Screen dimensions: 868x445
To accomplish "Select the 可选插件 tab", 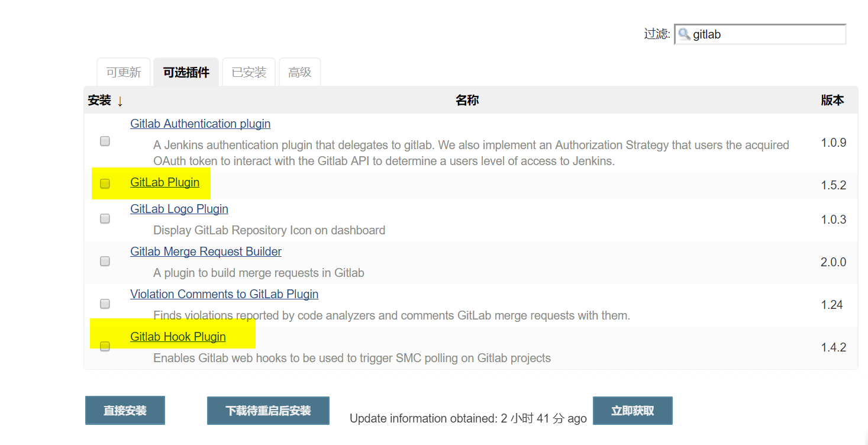I will (x=186, y=72).
